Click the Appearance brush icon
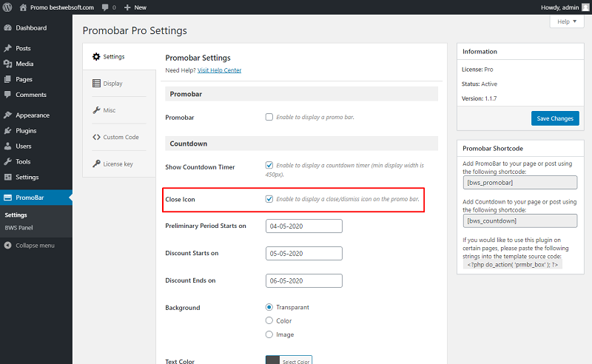Image resolution: width=592 pixels, height=364 pixels. point(7,115)
